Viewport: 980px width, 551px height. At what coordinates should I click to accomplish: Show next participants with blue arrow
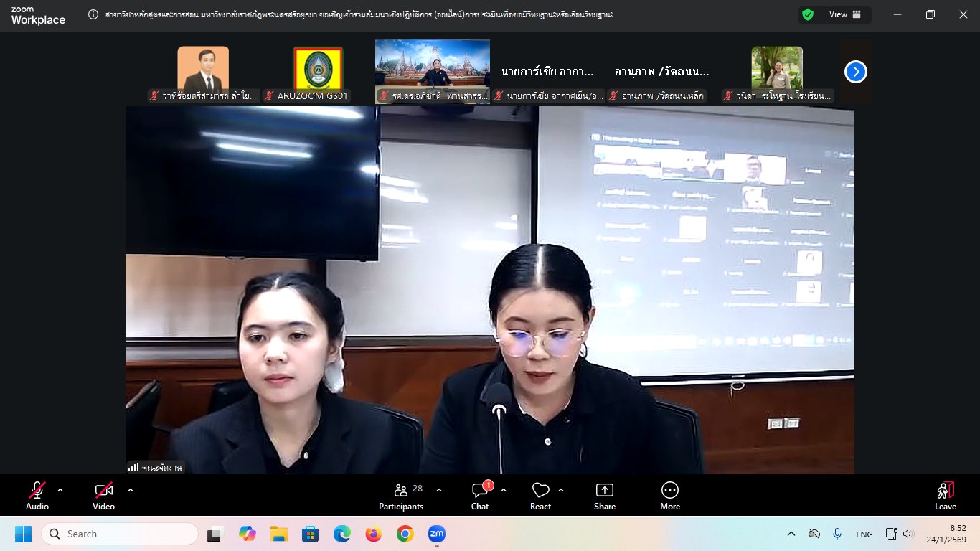pos(856,72)
